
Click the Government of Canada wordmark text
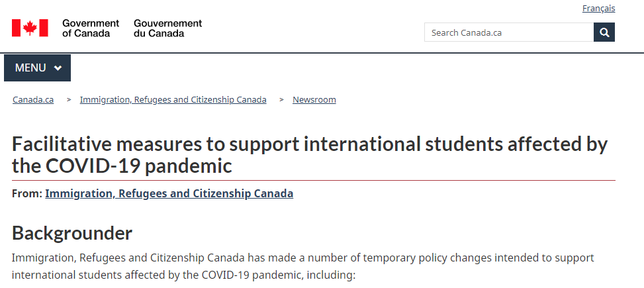pyautogui.click(x=91, y=28)
